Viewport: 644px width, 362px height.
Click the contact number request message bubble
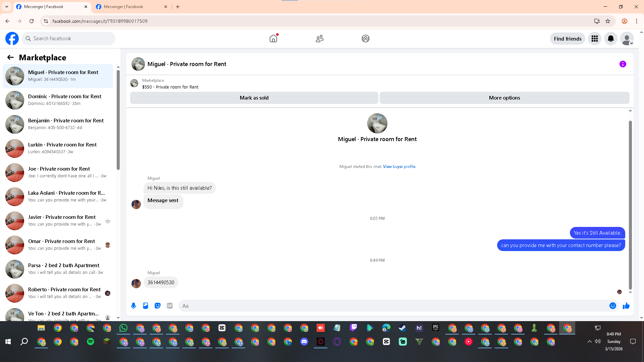click(x=561, y=245)
